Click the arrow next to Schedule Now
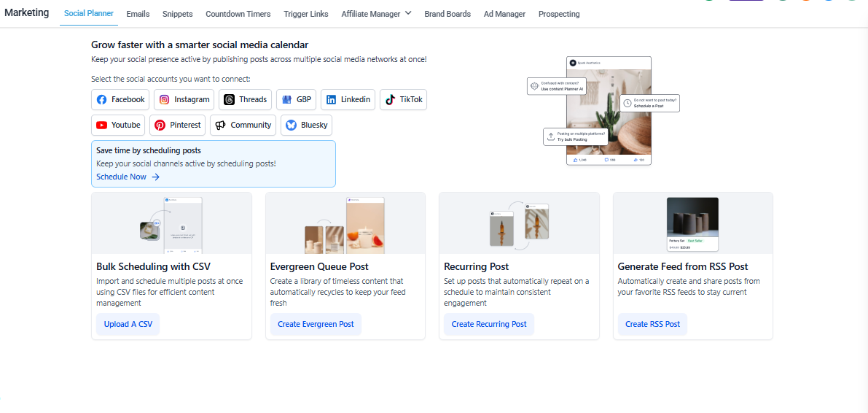 (x=155, y=177)
